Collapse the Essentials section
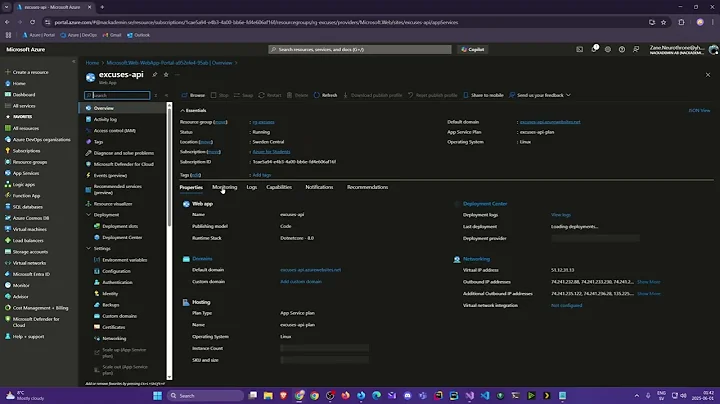 [x=193, y=111]
